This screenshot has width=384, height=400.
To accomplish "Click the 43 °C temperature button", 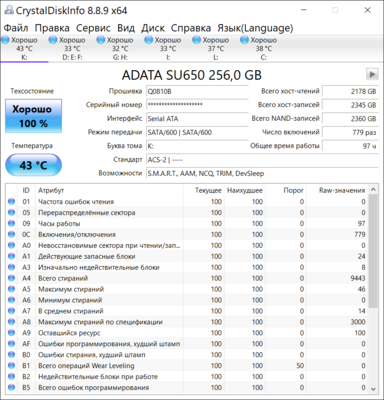I will 33,165.
